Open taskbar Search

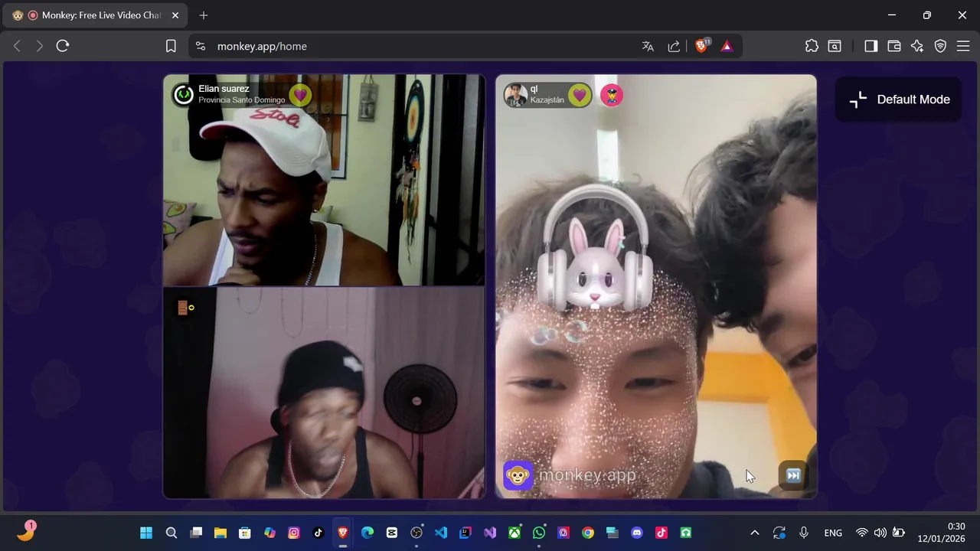pyautogui.click(x=171, y=533)
